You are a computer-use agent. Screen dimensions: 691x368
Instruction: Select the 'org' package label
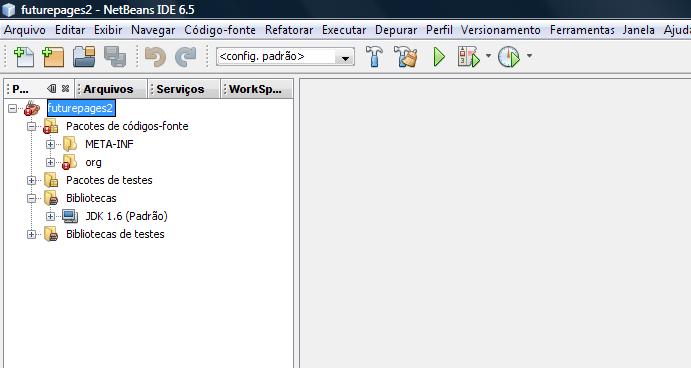click(x=93, y=162)
